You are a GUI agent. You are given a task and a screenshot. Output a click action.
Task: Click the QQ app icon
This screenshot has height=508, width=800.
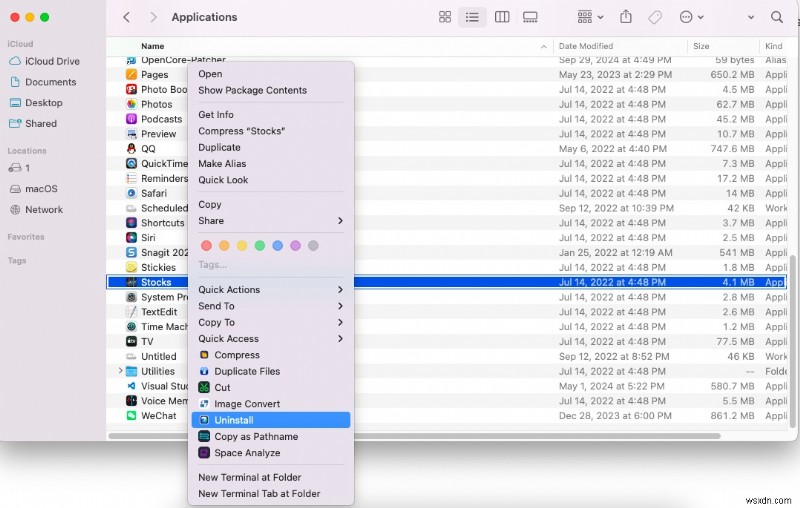132,148
